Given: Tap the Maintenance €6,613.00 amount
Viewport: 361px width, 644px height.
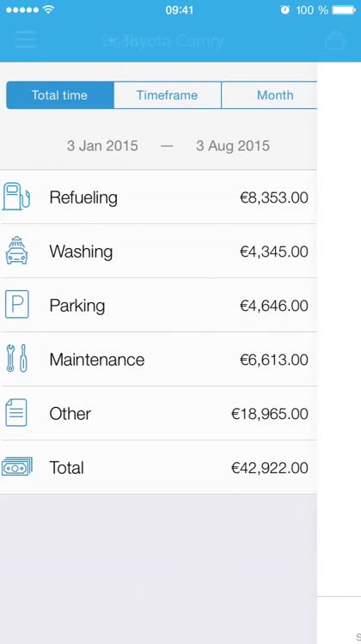Looking at the screenshot, I should (x=274, y=360).
